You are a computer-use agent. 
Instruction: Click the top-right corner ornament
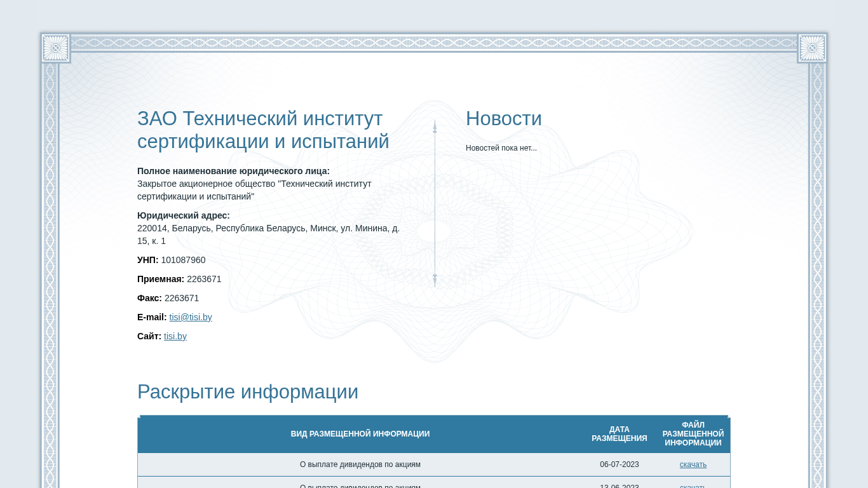pos(812,48)
